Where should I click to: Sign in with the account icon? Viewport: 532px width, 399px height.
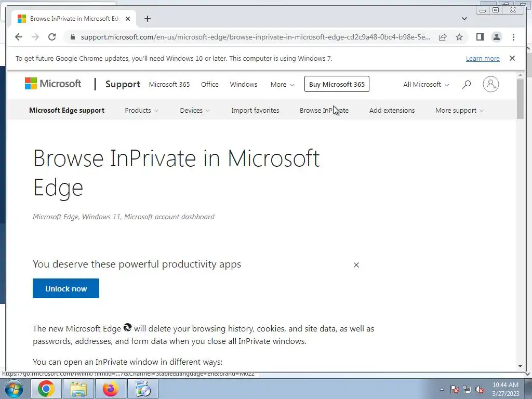pyautogui.click(x=490, y=84)
